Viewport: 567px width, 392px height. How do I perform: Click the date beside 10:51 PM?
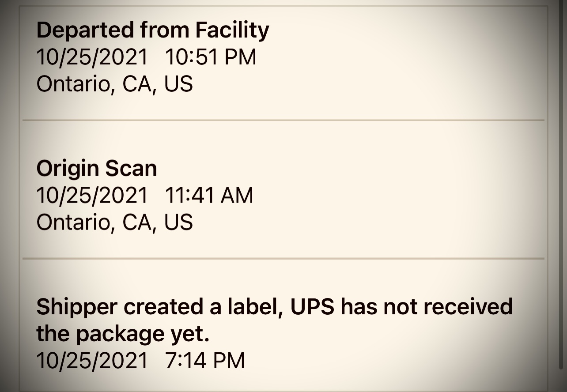92,57
